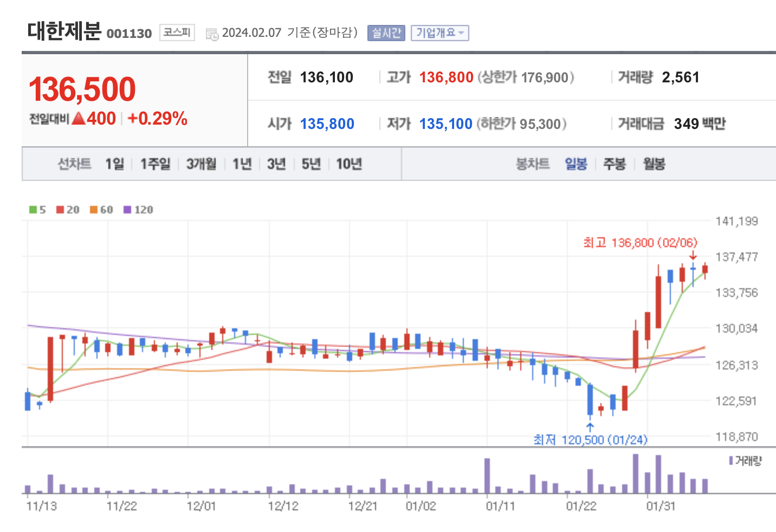
Task: Select the 3개월 line chart tab
Action: click(x=201, y=164)
